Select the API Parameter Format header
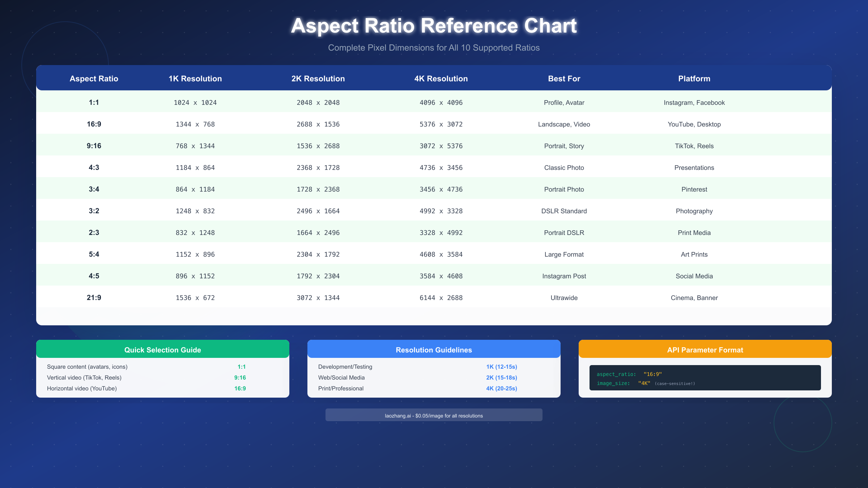Viewport: 868px width, 488px height. coord(705,350)
